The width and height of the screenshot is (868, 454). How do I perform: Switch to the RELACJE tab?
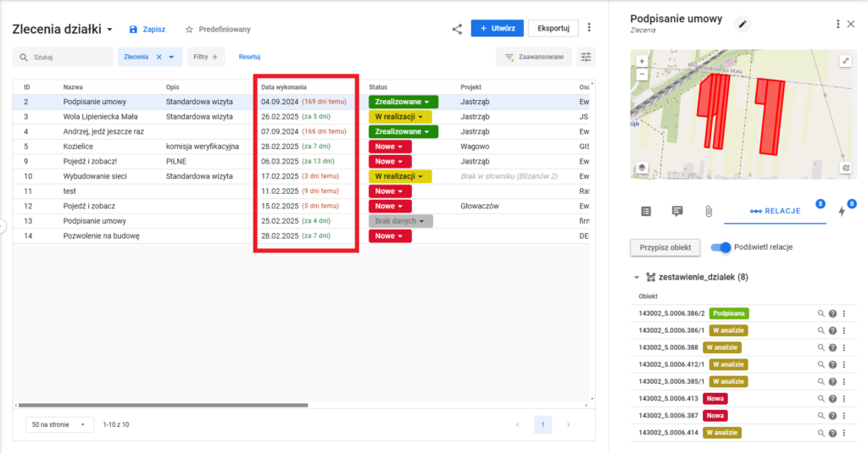coord(776,211)
